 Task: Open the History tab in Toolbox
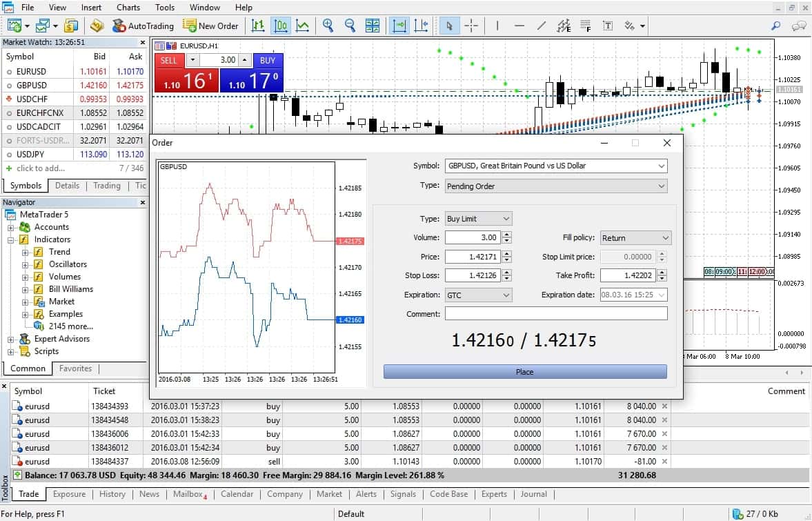pyautogui.click(x=112, y=494)
